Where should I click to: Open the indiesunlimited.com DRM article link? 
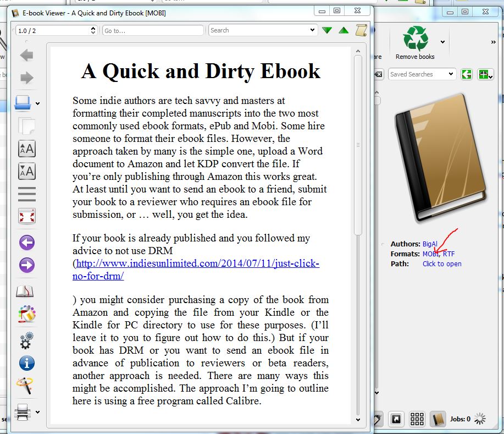click(197, 263)
